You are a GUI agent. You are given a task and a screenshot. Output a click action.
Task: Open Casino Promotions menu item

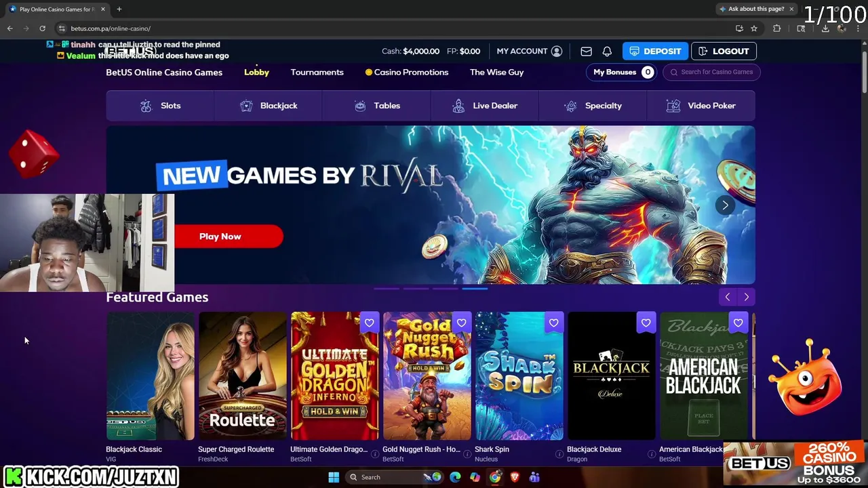click(x=406, y=72)
